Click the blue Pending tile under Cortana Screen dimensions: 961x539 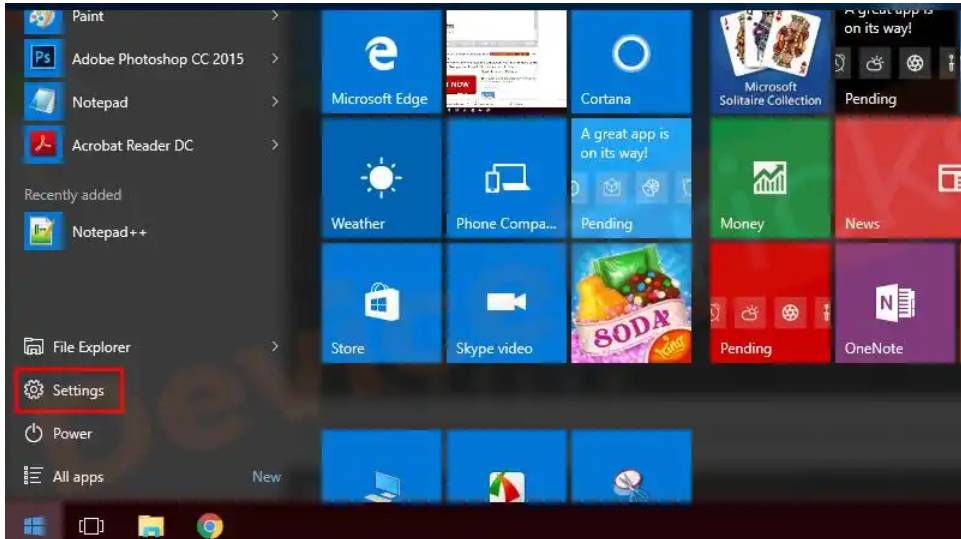tap(631, 178)
